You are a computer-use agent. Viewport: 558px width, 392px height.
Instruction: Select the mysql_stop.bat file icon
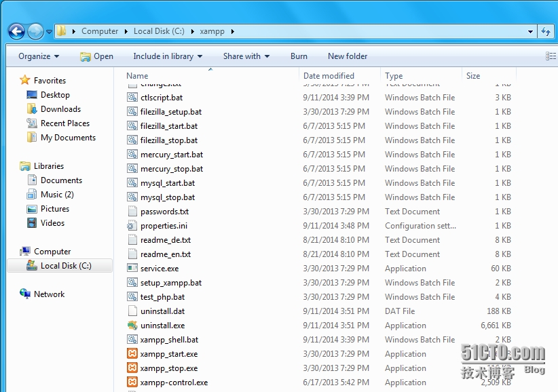point(132,197)
